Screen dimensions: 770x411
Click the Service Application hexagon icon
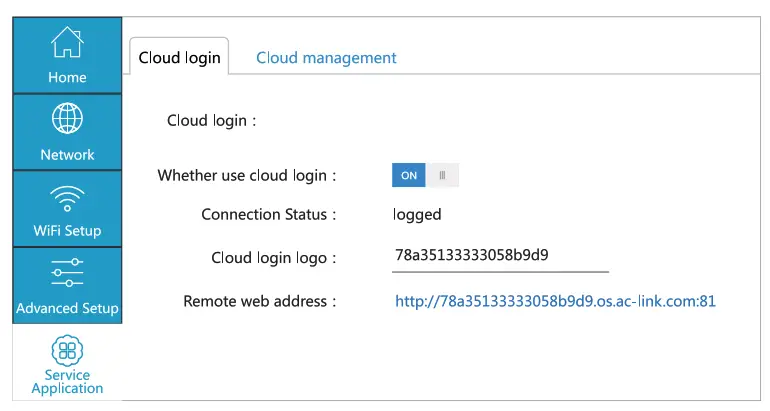coord(67,350)
